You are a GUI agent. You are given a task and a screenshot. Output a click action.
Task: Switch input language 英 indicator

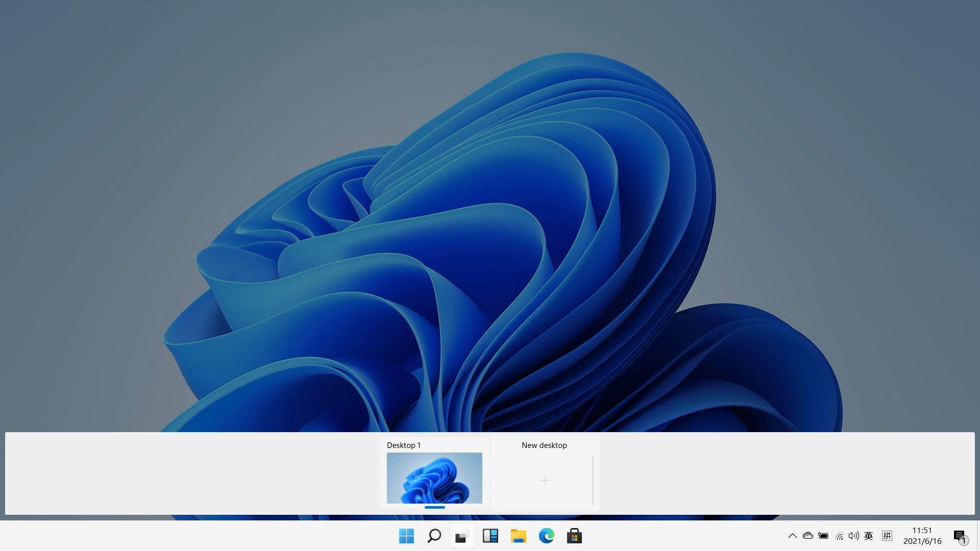tap(869, 536)
